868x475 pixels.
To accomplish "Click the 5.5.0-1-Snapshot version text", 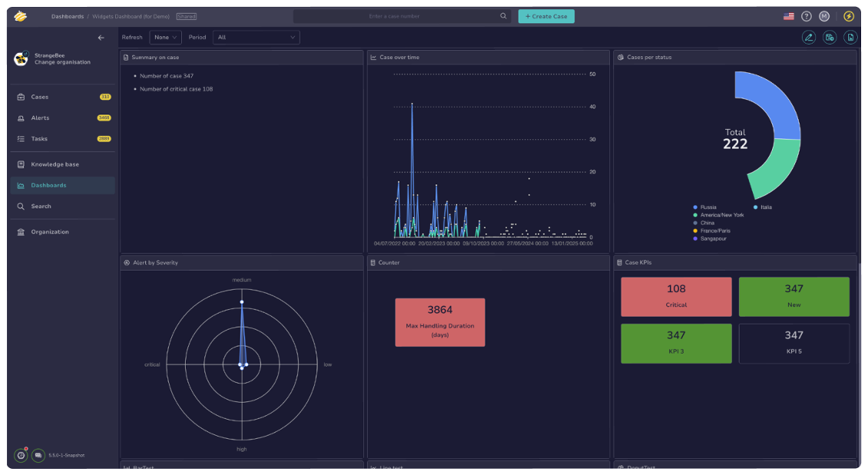I will pyautogui.click(x=66, y=455).
